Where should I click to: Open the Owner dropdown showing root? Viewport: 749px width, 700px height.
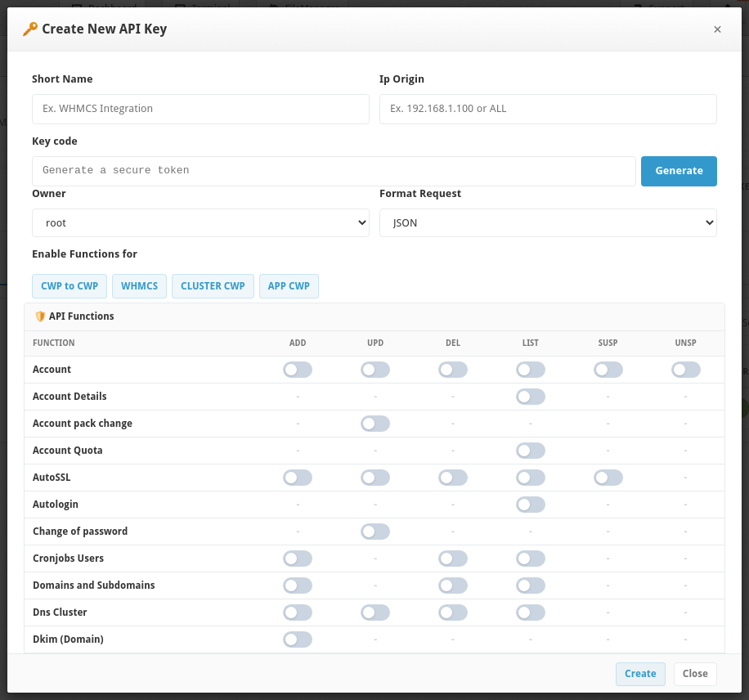click(200, 222)
